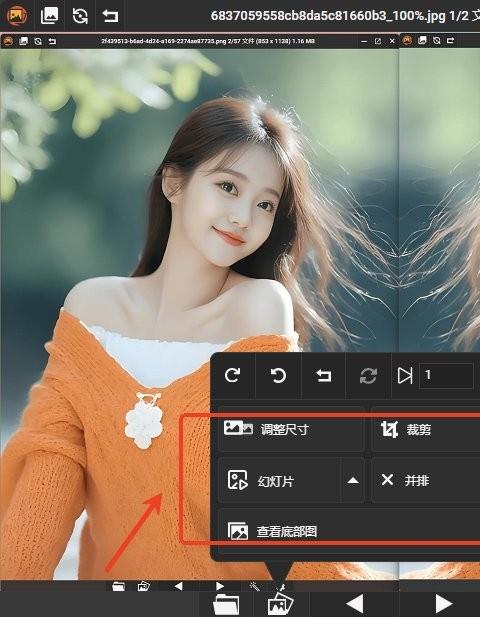Open the image gallery icon in main top toolbar

[x=50, y=16]
